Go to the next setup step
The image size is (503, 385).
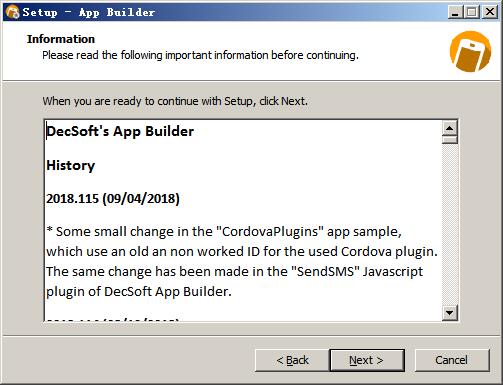[367, 360]
